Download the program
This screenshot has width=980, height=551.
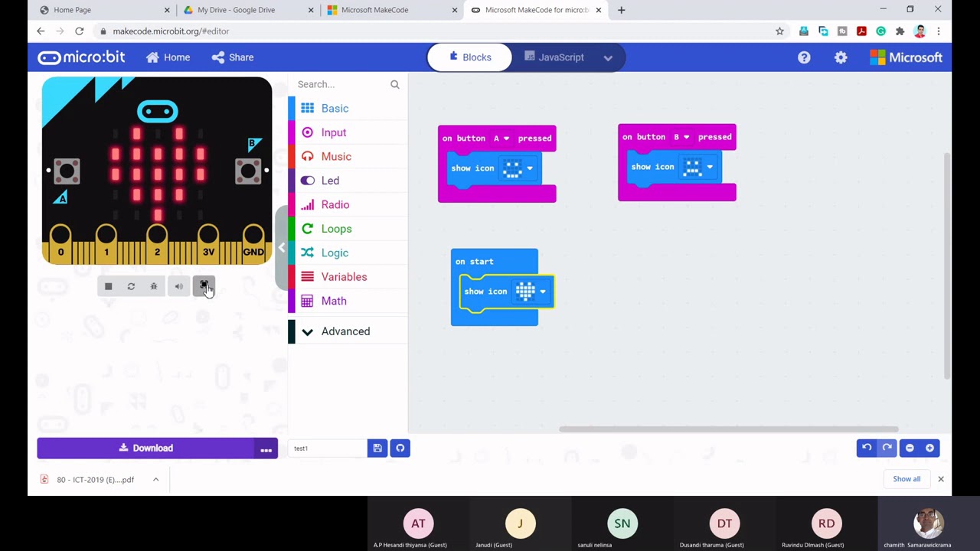pyautogui.click(x=145, y=448)
